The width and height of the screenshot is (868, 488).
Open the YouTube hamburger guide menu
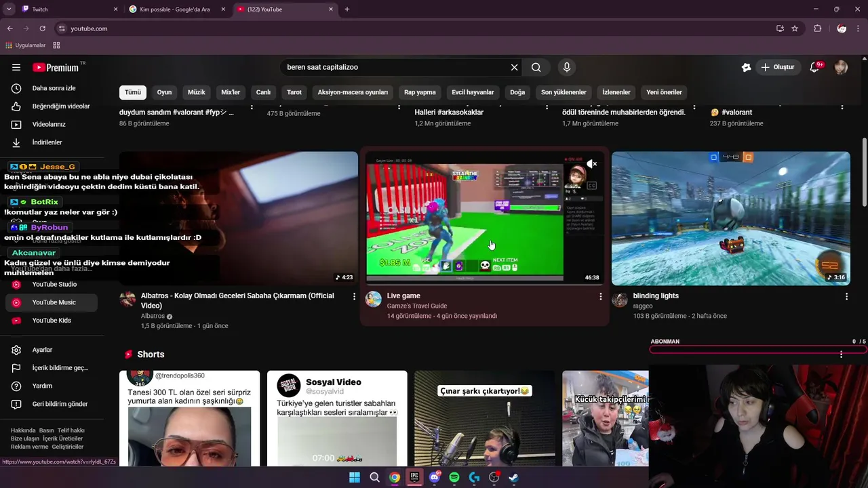16,67
